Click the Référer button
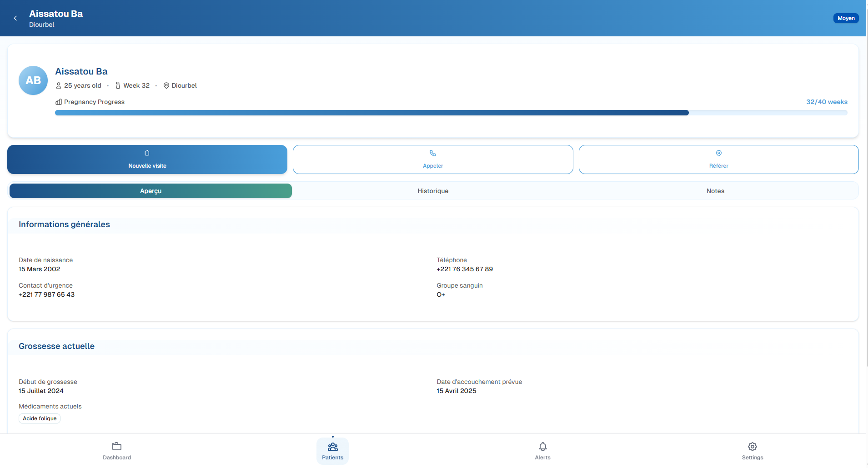The image size is (868, 468). click(718, 159)
